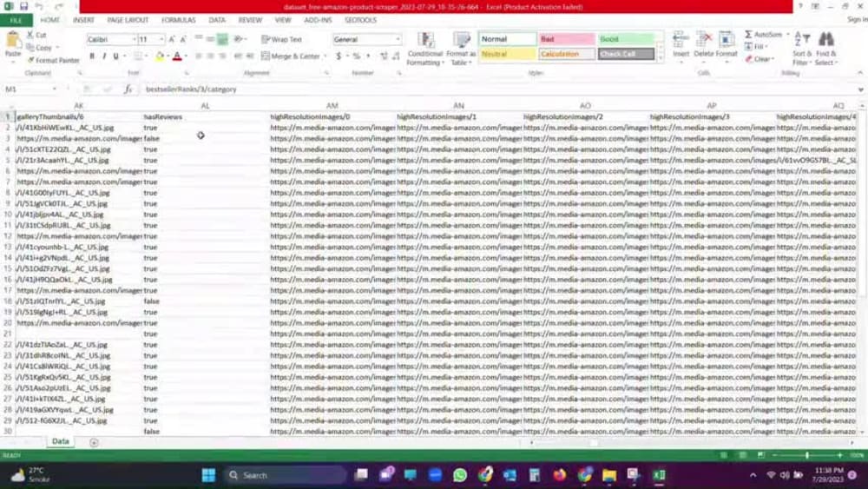Switch to the SEOTOOLS tab

pos(360,20)
